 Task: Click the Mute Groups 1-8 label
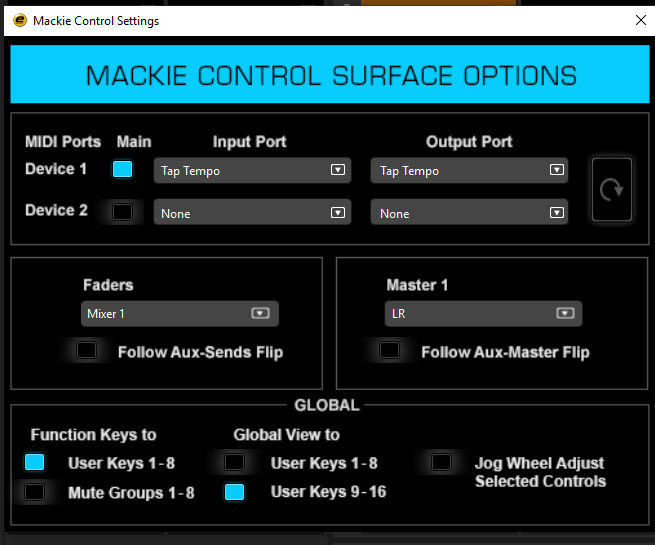click(131, 493)
